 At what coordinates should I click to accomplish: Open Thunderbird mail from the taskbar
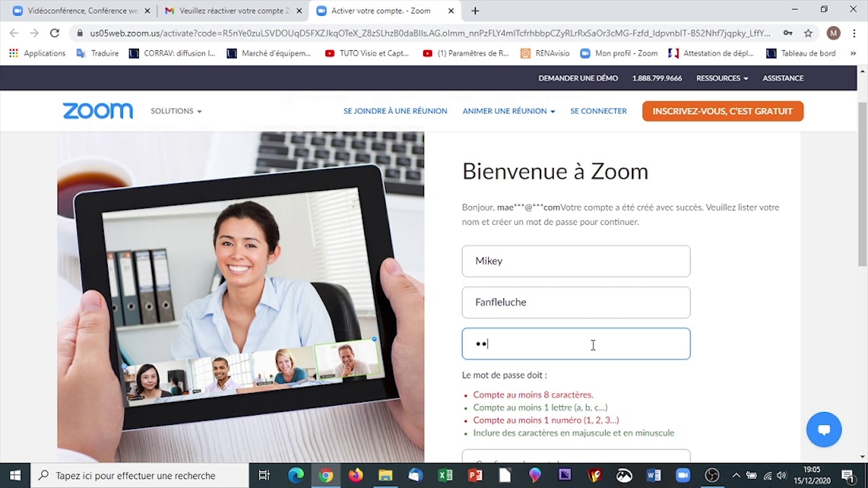click(x=416, y=475)
